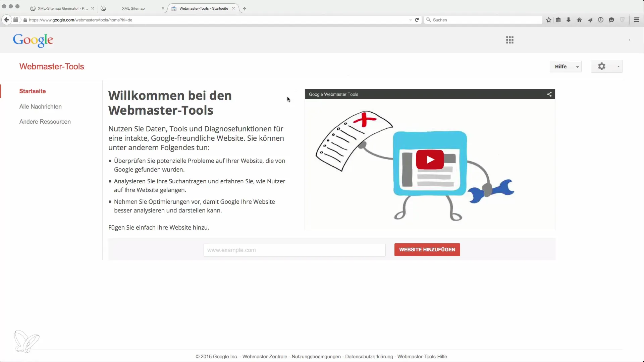Image resolution: width=644 pixels, height=362 pixels.
Task: Open the Webmaster-Zentrale footer link
Action: click(265, 357)
